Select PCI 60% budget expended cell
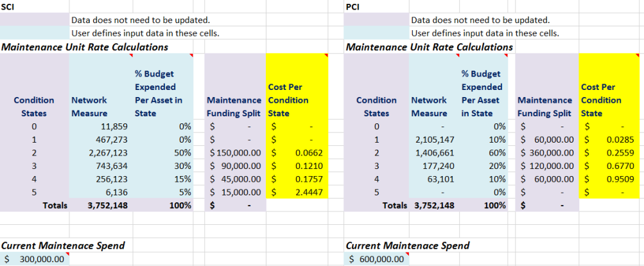This screenshot has width=644, height=266. (x=484, y=152)
